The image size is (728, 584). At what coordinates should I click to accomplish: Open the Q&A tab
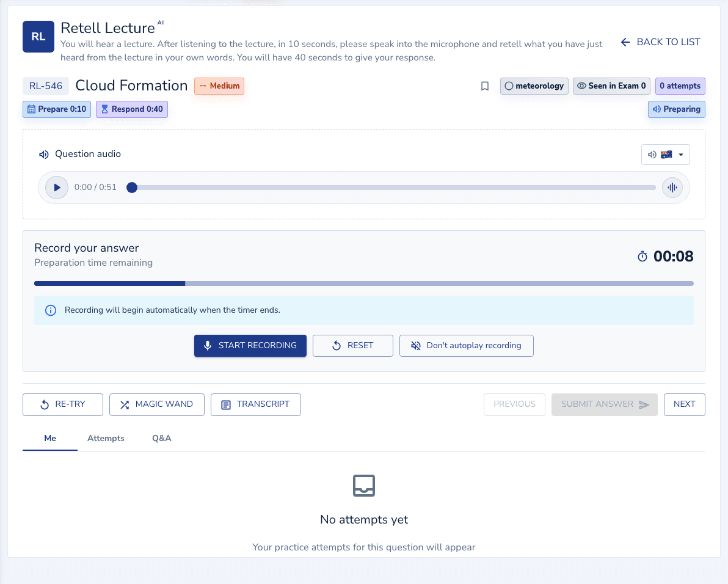point(162,438)
